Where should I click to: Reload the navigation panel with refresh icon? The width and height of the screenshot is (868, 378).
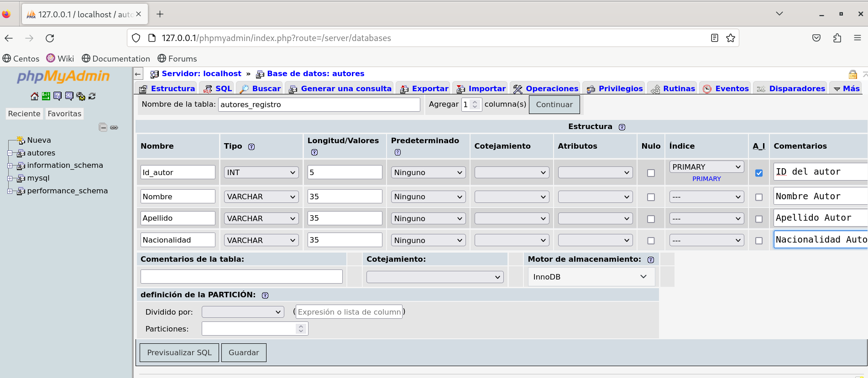tap(92, 96)
